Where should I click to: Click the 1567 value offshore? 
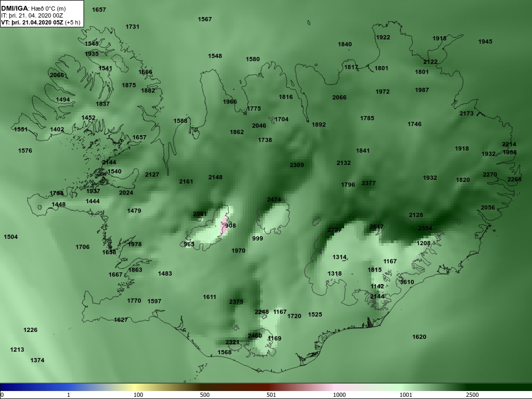click(205, 19)
